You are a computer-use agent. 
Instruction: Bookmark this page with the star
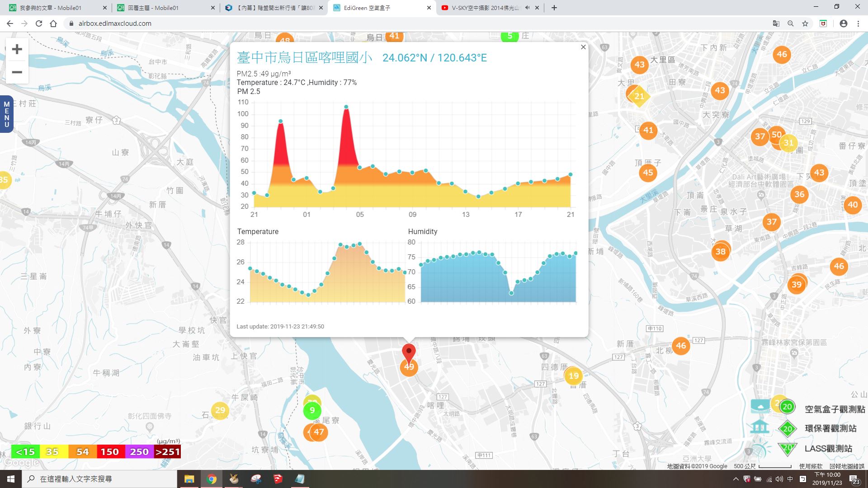805,23
